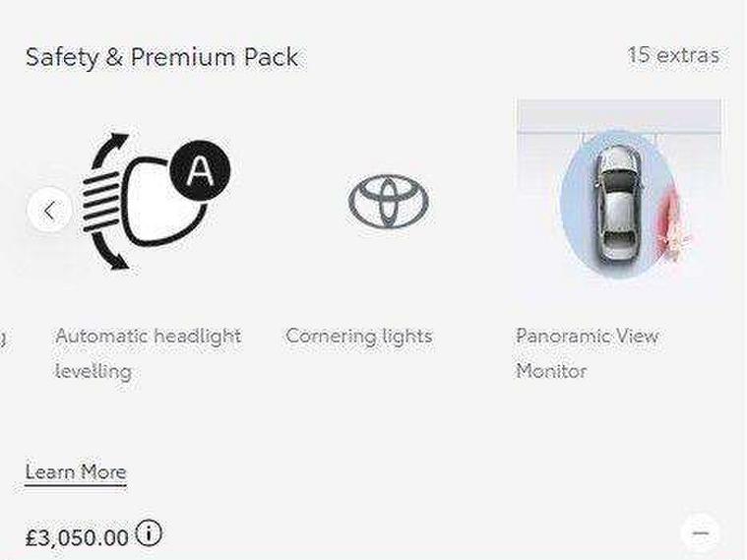Click the price information icon
Image resolution: width=747 pixels, height=560 pixels.
(149, 532)
